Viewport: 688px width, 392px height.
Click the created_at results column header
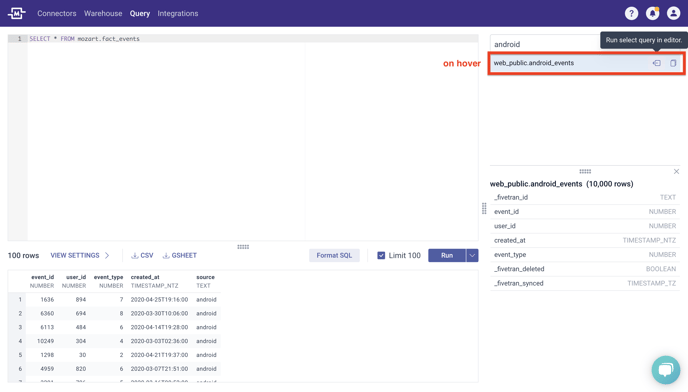point(154,281)
